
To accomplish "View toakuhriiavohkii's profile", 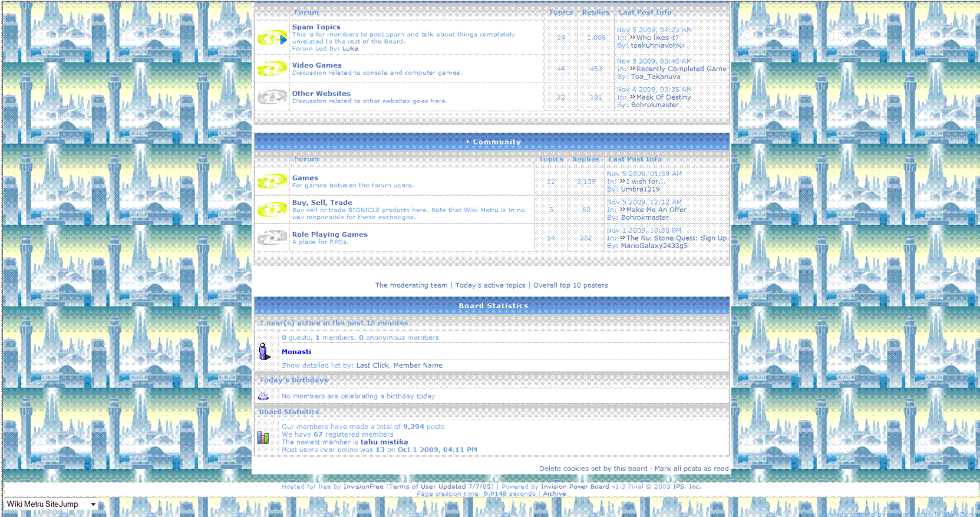I will click(658, 45).
